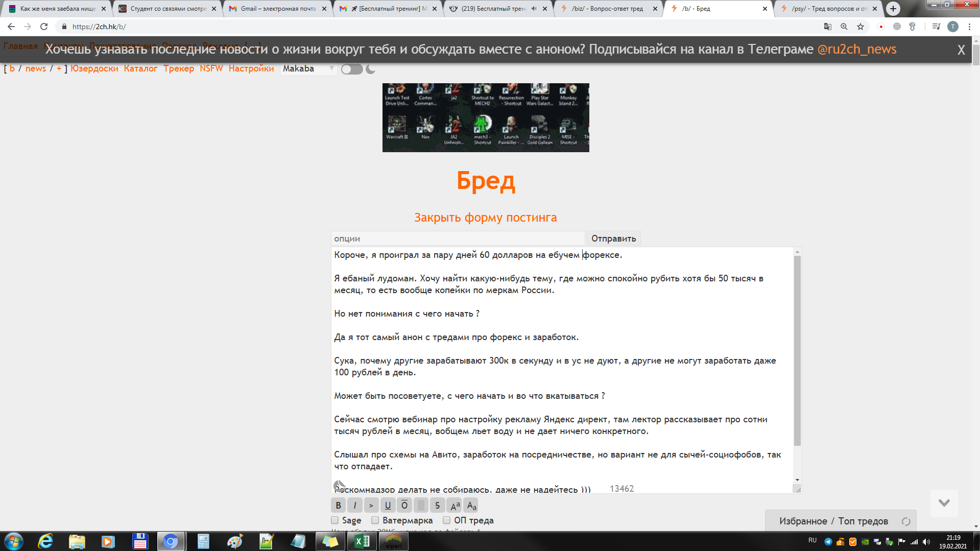Toggle the night mode switch
This screenshot has height=551, width=980.
click(x=352, y=69)
